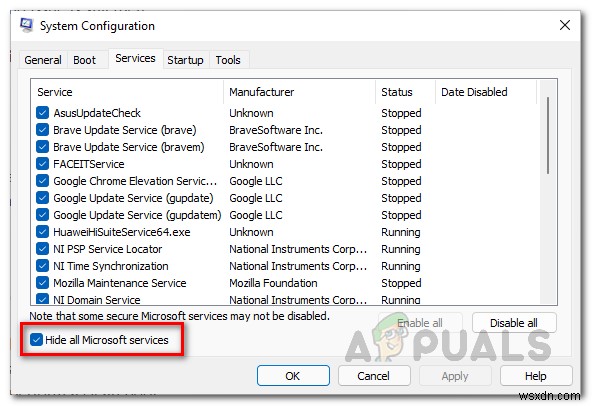
Task: Uncheck the AsusUpdateCheck service checkbox
Action: [x=42, y=113]
